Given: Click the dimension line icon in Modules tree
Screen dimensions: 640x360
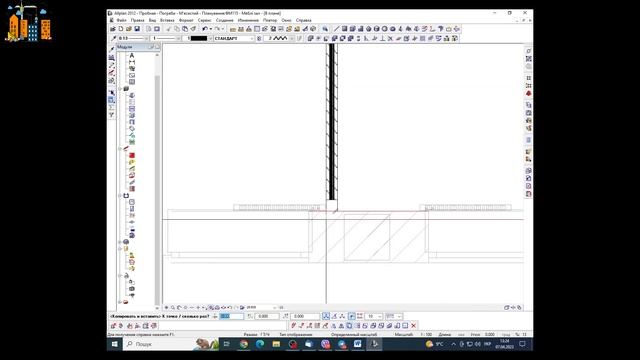Looking at the screenshot, I should coord(132,62).
